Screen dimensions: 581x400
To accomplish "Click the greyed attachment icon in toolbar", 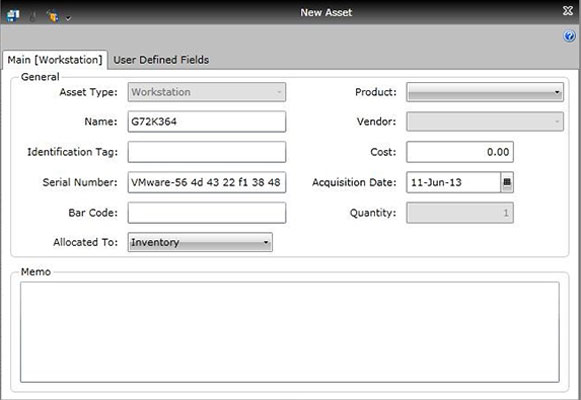I will click(x=33, y=16).
